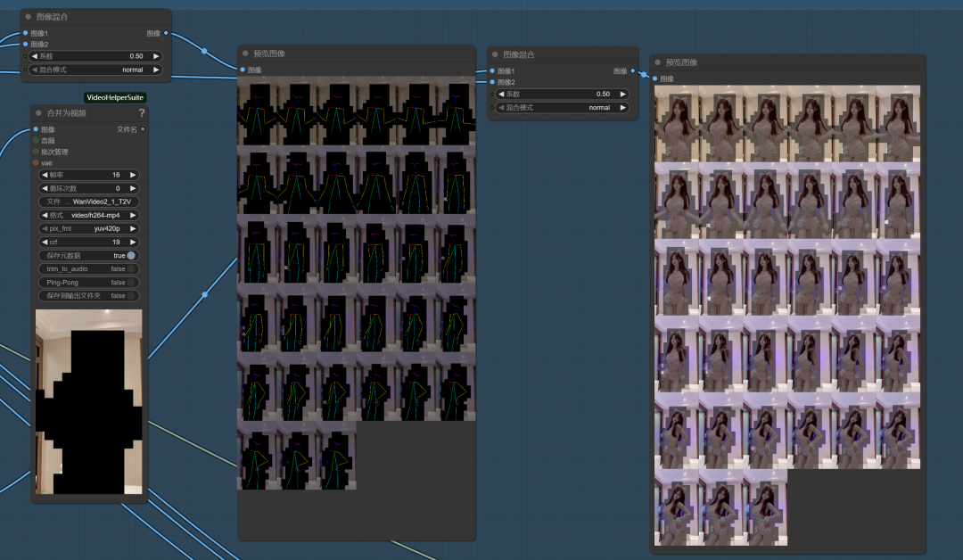The image size is (963, 560).
Task: Collapse the 图像混合 node beside photo preview
Action: coord(495,54)
